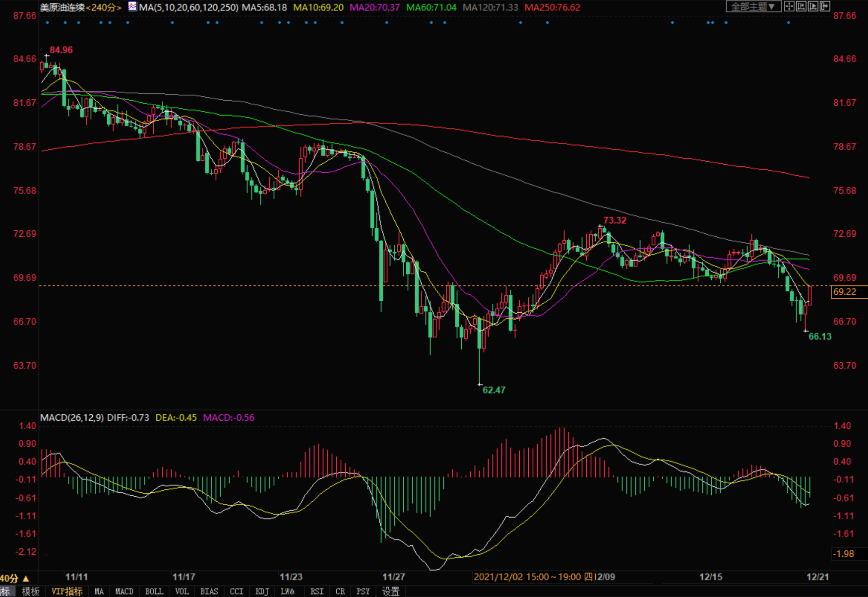Select the BOLL indicator tab
The width and height of the screenshot is (868, 597).
[x=154, y=592]
